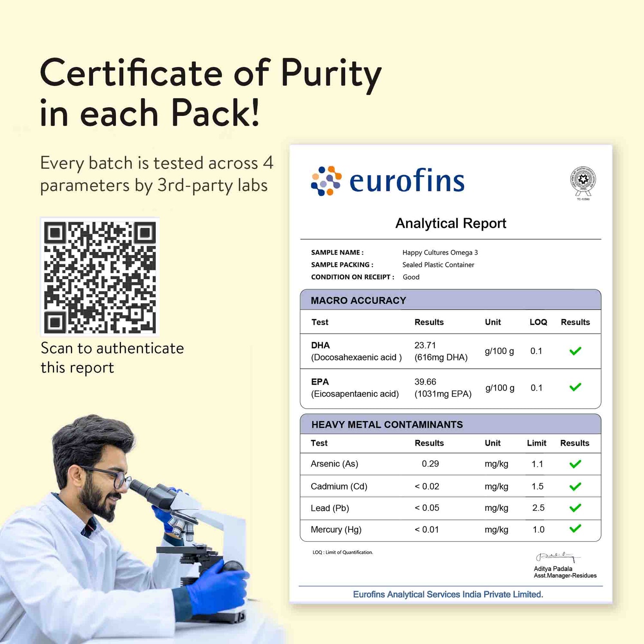Click the 'Certificate of Purity' headline

coord(210,92)
